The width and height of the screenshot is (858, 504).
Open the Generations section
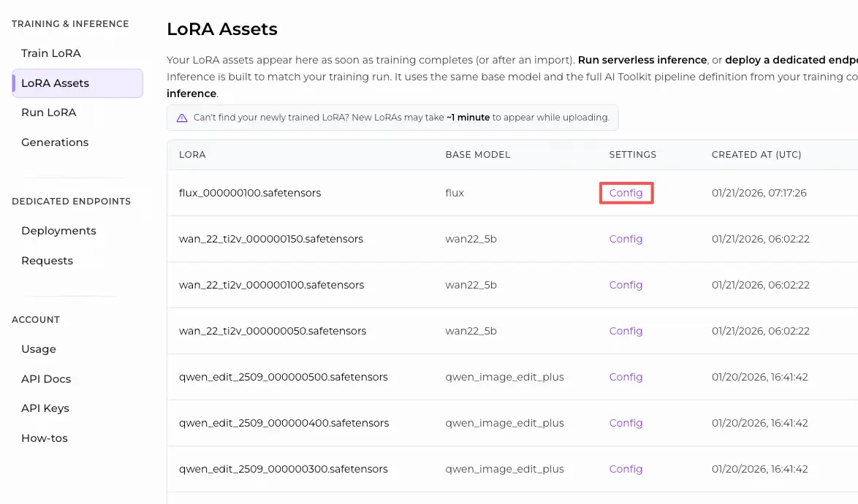[55, 142]
